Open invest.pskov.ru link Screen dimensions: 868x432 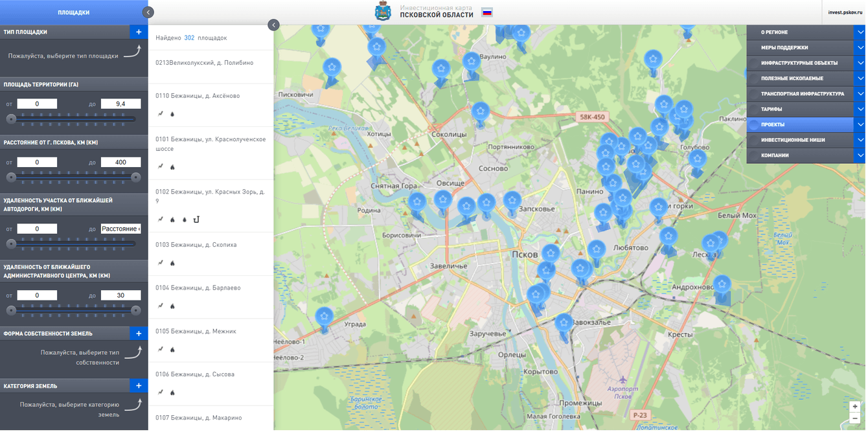(x=846, y=12)
